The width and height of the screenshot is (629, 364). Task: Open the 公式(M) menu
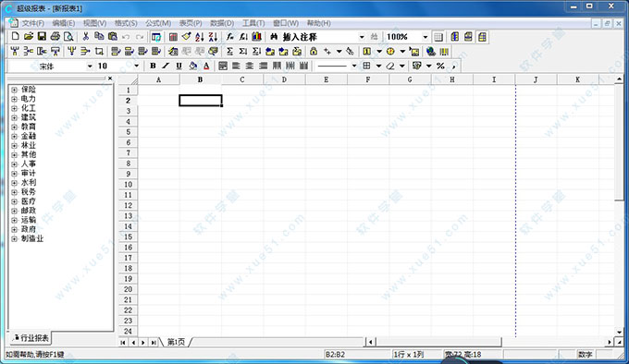[x=158, y=23]
